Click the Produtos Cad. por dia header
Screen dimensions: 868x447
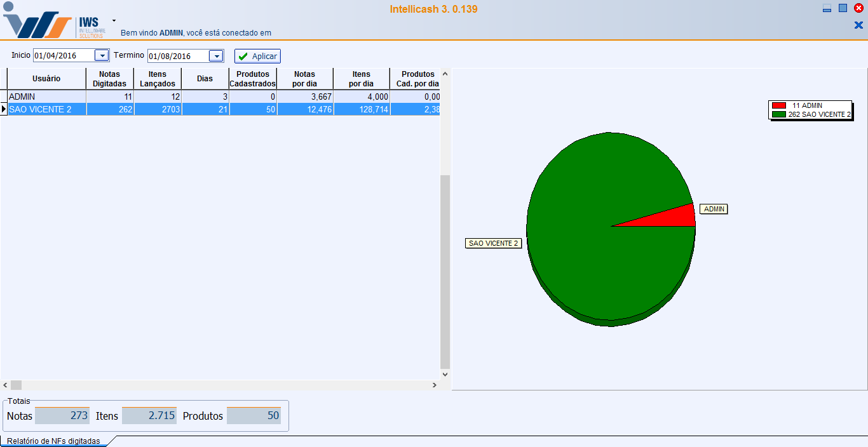tap(415, 79)
